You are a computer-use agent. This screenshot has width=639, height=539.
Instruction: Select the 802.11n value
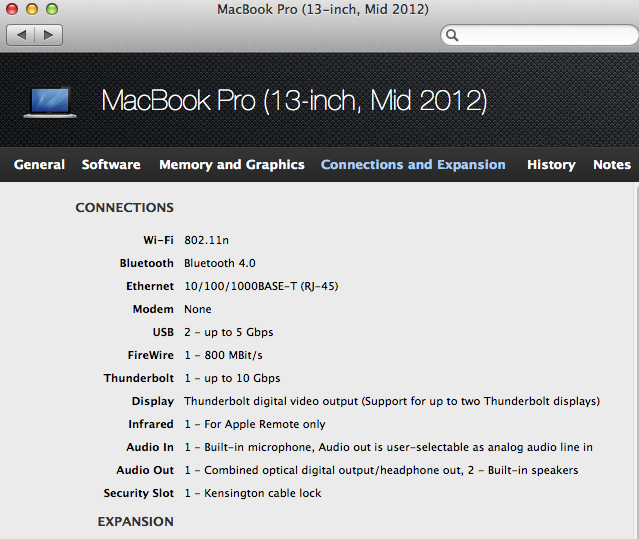coord(206,240)
